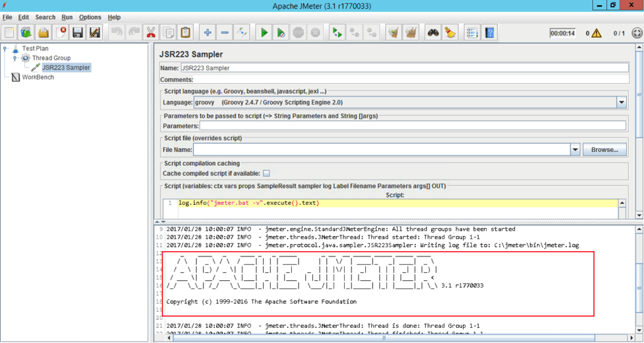Collapse the Thread Group tree node

[x=15, y=58]
